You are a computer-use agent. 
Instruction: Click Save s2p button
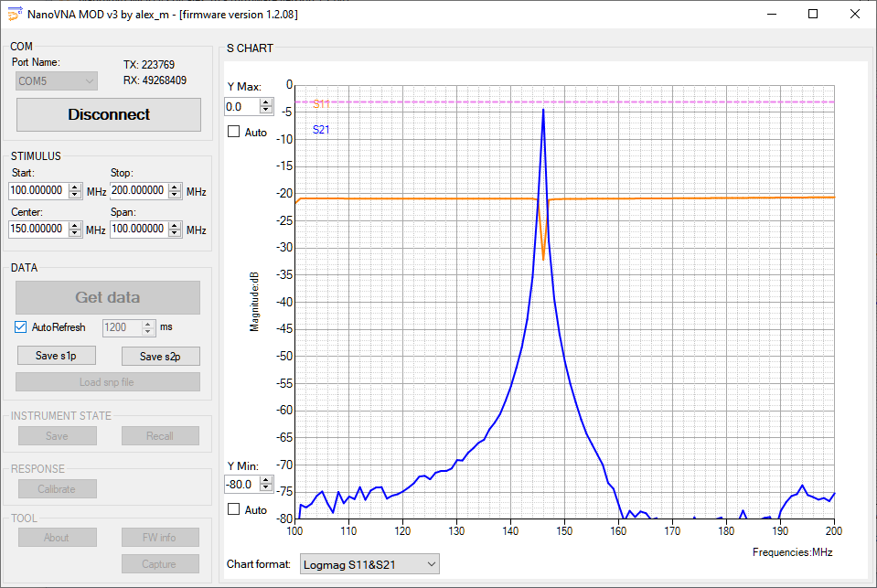click(160, 356)
